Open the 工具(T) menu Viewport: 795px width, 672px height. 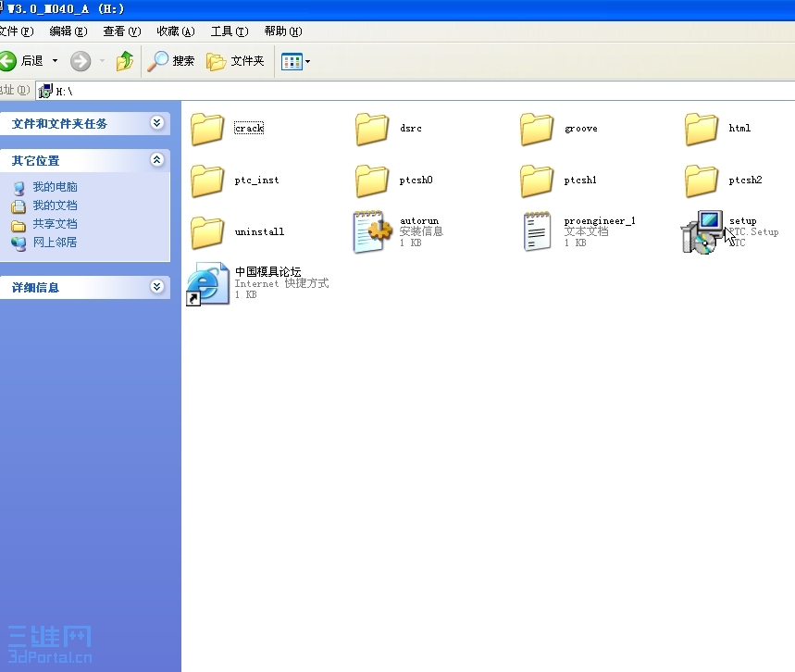pos(230,31)
